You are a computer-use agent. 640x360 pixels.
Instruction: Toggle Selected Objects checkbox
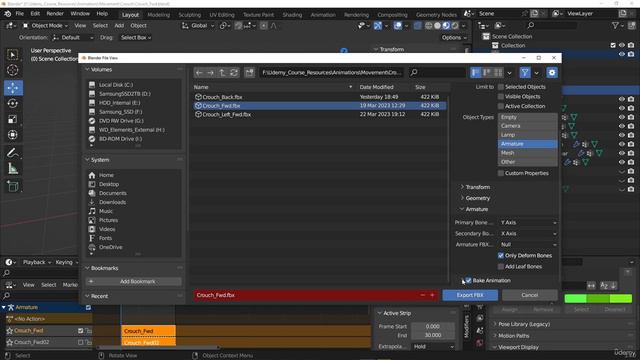[x=501, y=87]
